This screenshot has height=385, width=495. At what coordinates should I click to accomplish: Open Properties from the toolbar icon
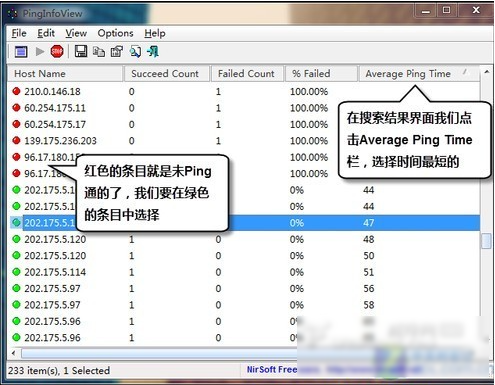117,52
